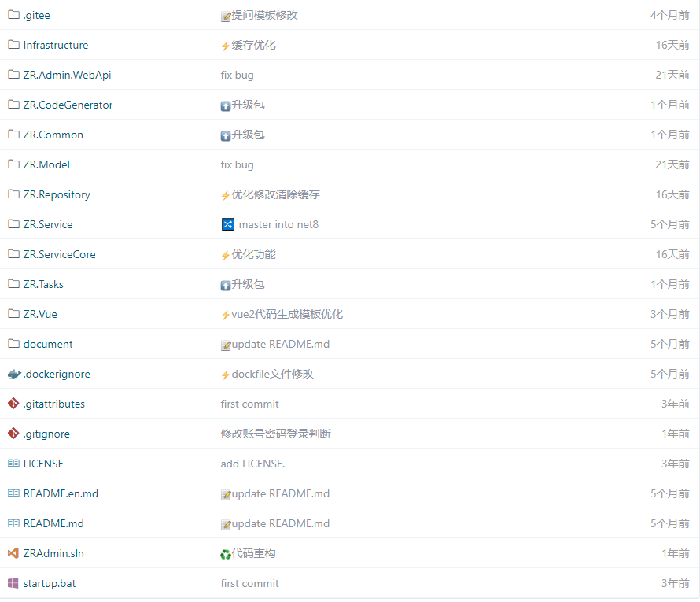The height and width of the screenshot is (602, 700).
Task: View fix bug commit for ZR.Model
Action: point(237,164)
